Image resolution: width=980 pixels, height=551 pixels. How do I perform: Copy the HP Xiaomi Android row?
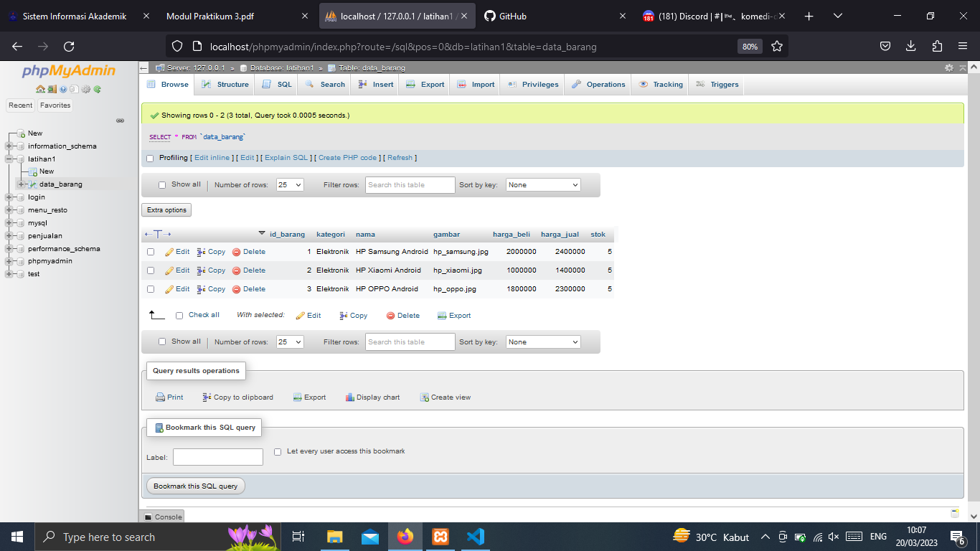pyautogui.click(x=211, y=270)
